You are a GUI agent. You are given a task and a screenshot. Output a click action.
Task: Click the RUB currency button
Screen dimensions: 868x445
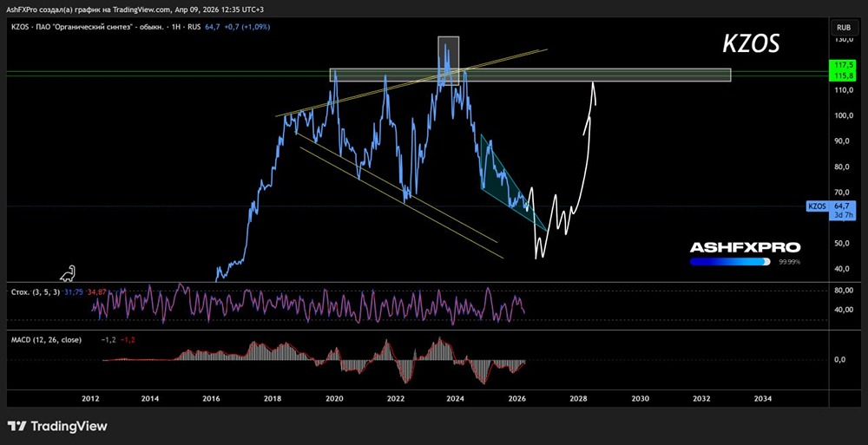click(844, 27)
